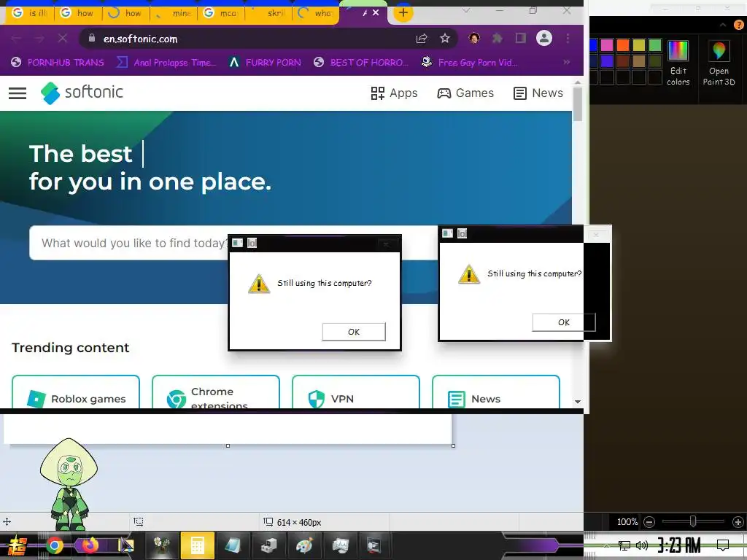Switch to the 'skri' tab
The height and width of the screenshot is (560, 747).
(268, 13)
